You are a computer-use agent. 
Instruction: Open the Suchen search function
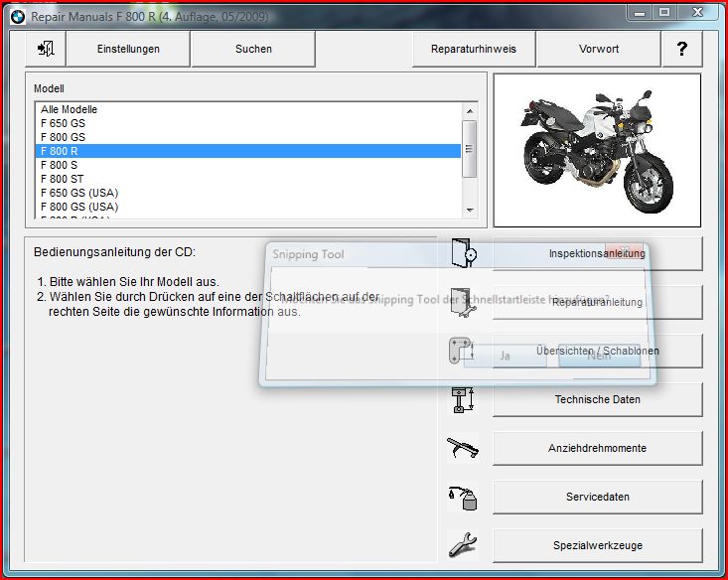[253, 49]
